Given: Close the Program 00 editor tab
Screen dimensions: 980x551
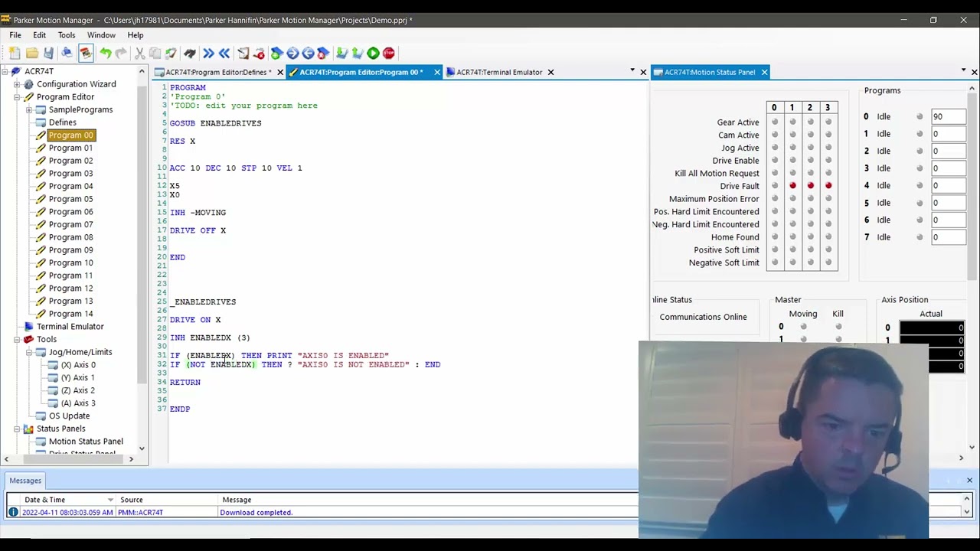Looking at the screenshot, I should [437, 72].
